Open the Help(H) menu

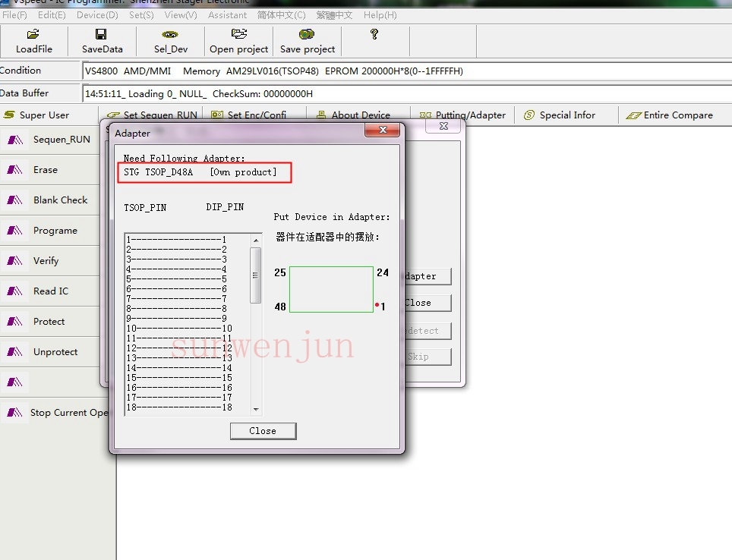(x=380, y=15)
